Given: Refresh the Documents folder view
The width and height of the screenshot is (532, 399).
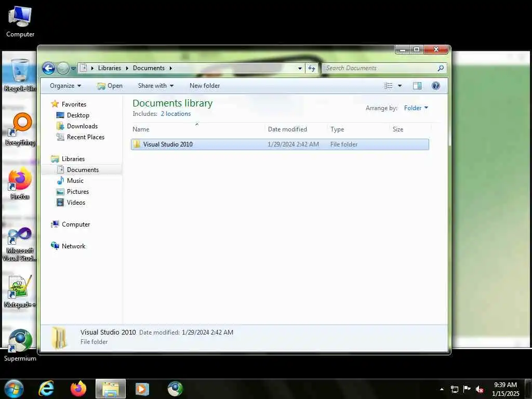Looking at the screenshot, I should point(312,68).
